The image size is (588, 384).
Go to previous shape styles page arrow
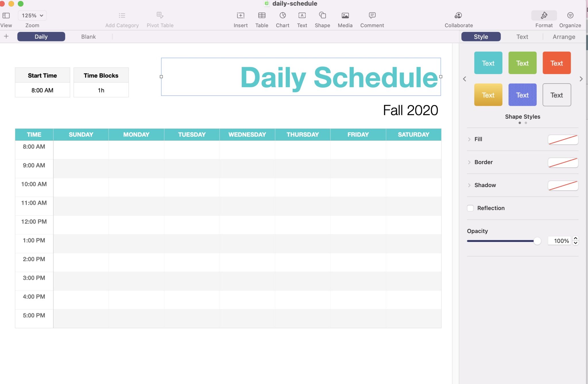click(465, 79)
